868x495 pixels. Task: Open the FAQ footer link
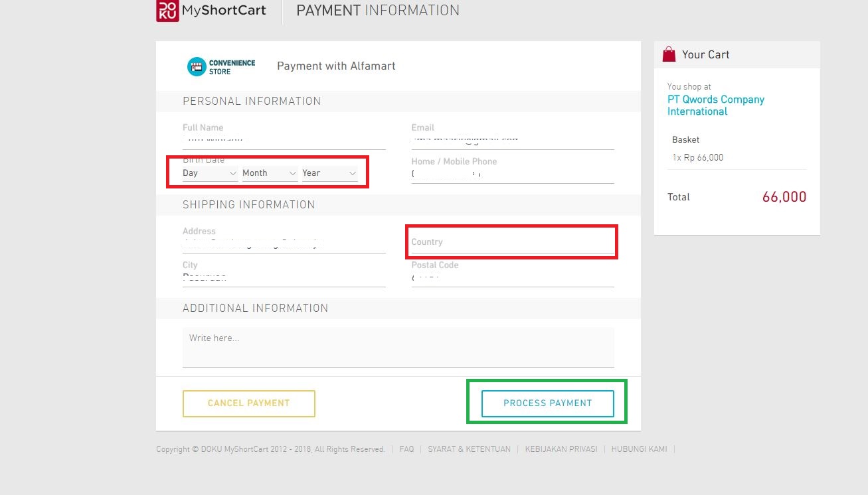pyautogui.click(x=406, y=449)
